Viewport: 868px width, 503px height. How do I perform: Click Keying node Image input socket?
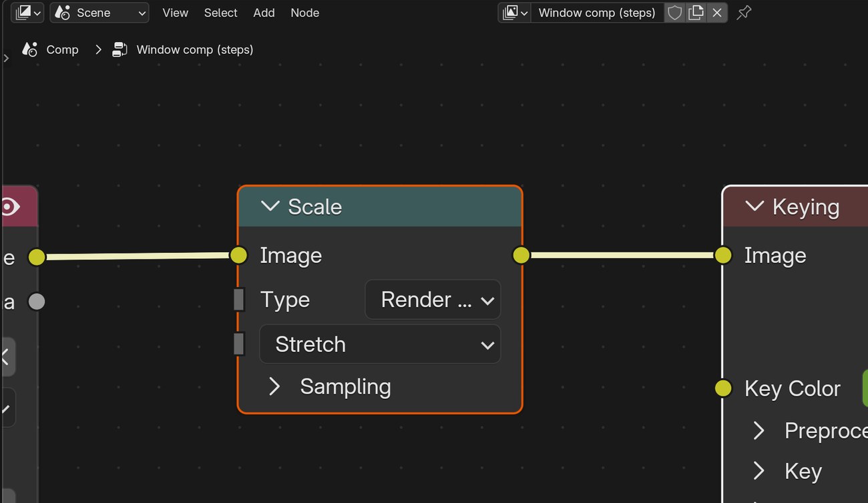[723, 255]
